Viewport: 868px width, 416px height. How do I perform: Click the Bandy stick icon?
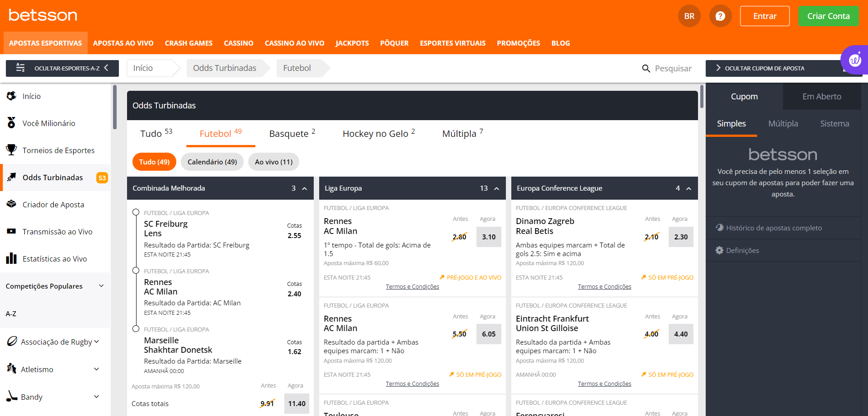point(12,396)
